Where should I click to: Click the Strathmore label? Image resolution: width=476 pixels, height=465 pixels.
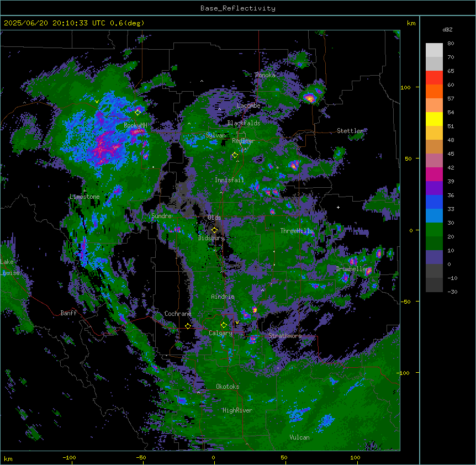(285, 336)
